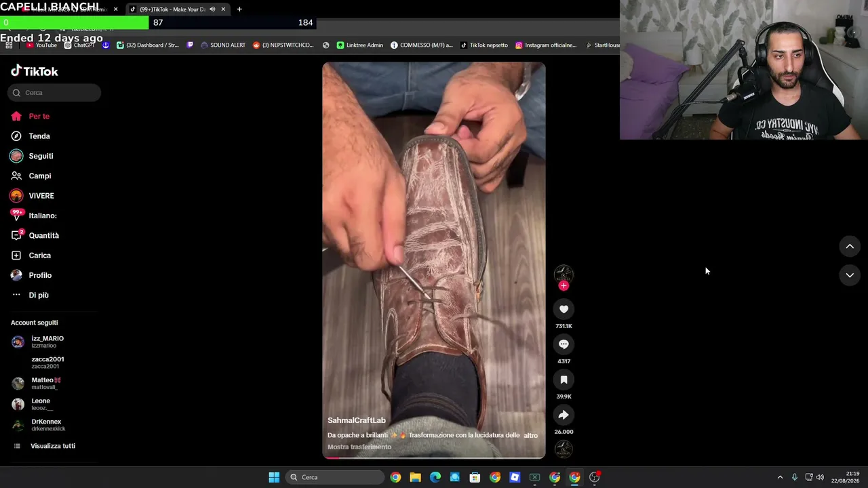Click the video progress bar
The image size is (868, 488).
tap(434, 457)
